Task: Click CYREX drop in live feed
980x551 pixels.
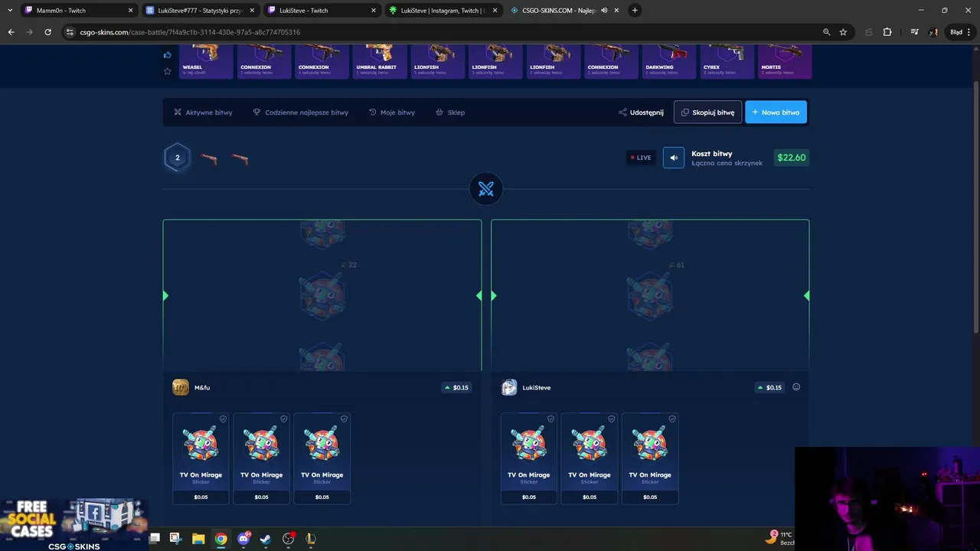Action: coord(727,61)
